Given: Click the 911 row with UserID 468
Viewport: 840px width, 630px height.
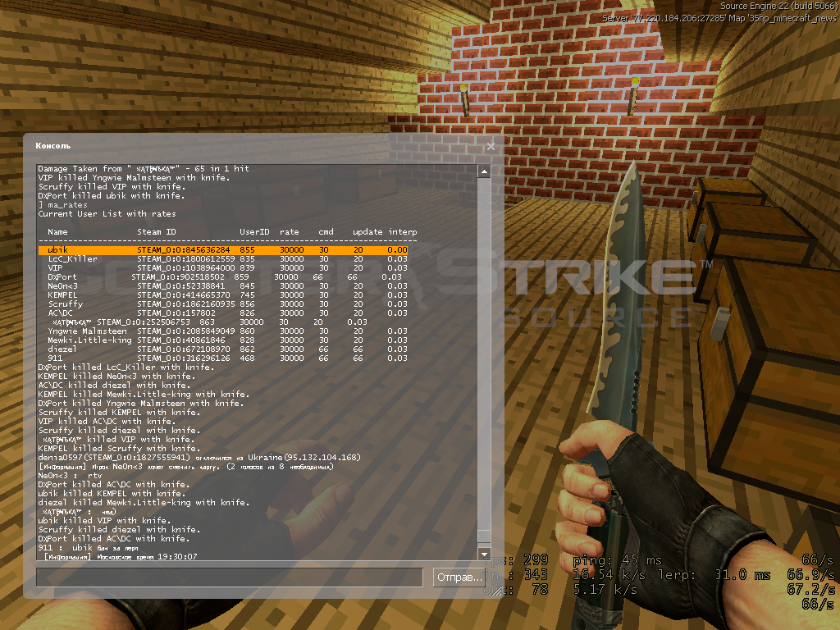Looking at the screenshot, I should pos(227,358).
